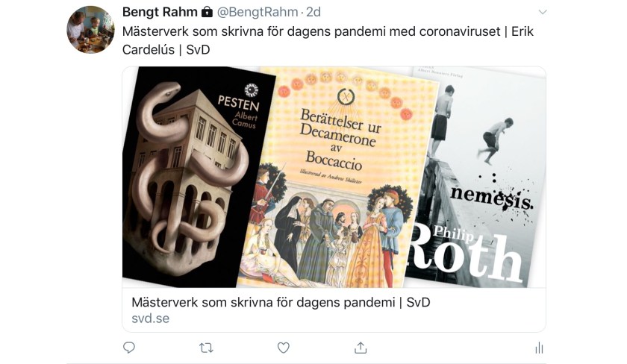Click the padlock icon next to Bengt Rahm

207,12
